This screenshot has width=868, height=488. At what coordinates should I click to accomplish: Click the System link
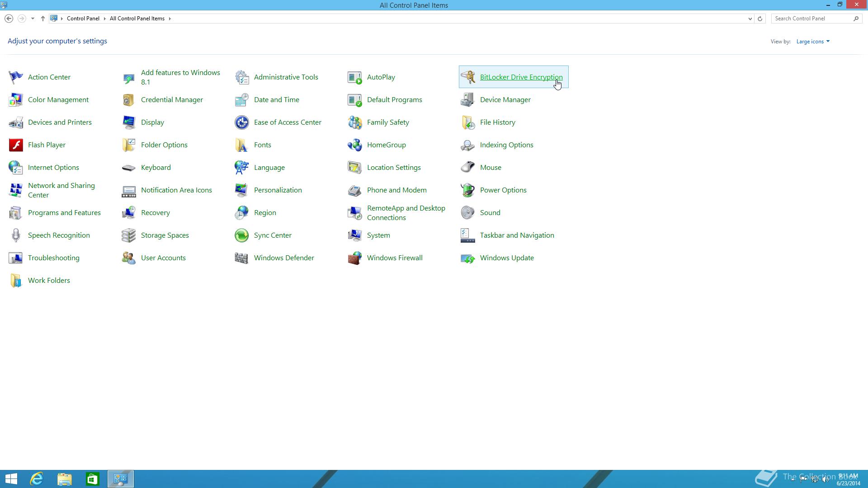(378, 235)
